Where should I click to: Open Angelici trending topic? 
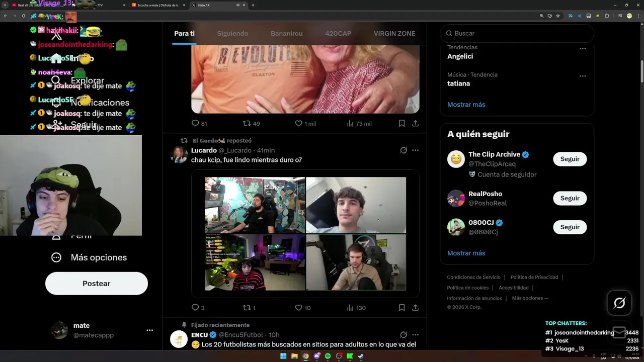click(x=460, y=56)
